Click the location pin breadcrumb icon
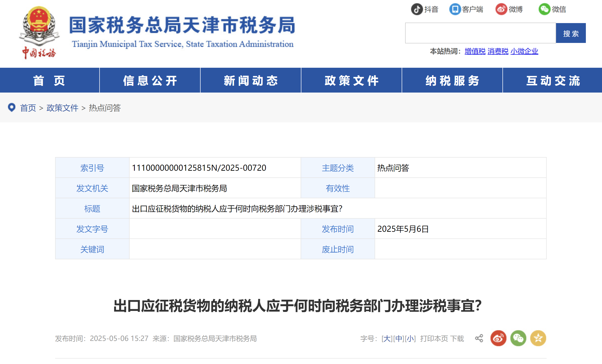The image size is (602, 364). [12, 107]
